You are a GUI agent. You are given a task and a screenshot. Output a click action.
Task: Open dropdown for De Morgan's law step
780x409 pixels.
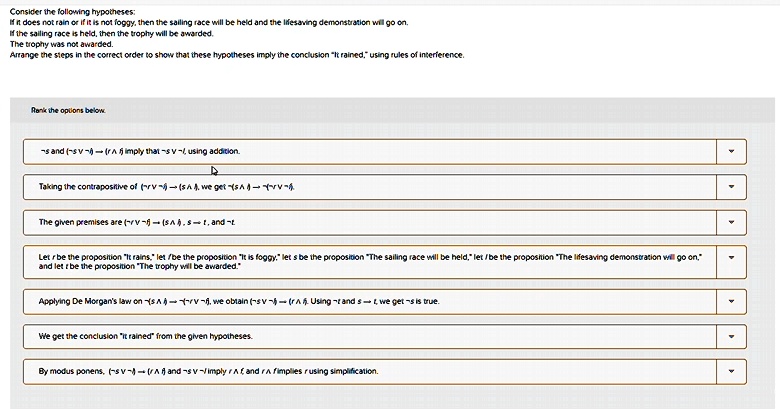[731, 301]
